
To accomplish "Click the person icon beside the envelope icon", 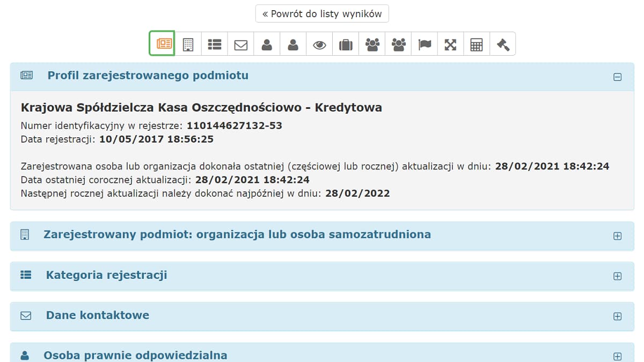I will (x=267, y=44).
